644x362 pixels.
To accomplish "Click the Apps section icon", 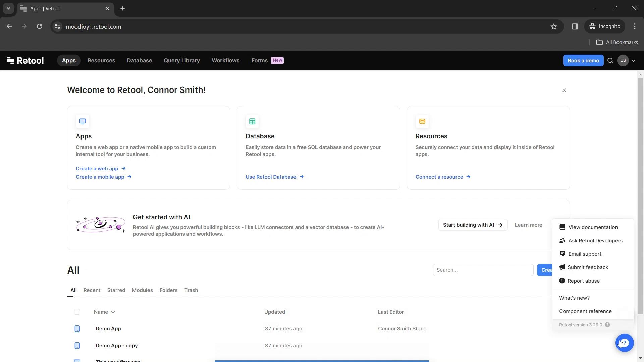I will click(x=83, y=121).
